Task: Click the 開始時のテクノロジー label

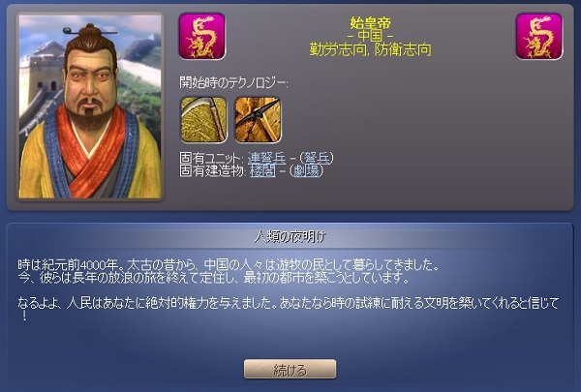Action: 233,82
